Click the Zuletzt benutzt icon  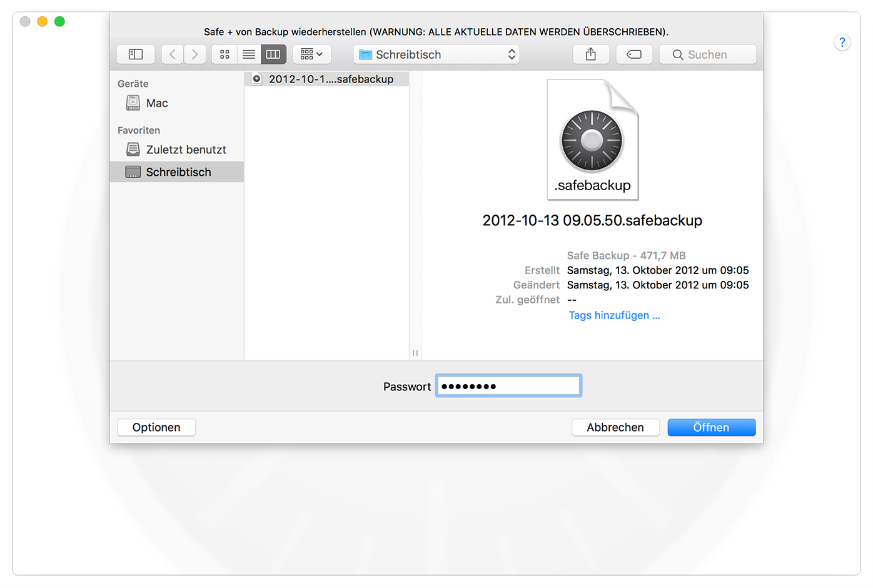click(x=133, y=149)
